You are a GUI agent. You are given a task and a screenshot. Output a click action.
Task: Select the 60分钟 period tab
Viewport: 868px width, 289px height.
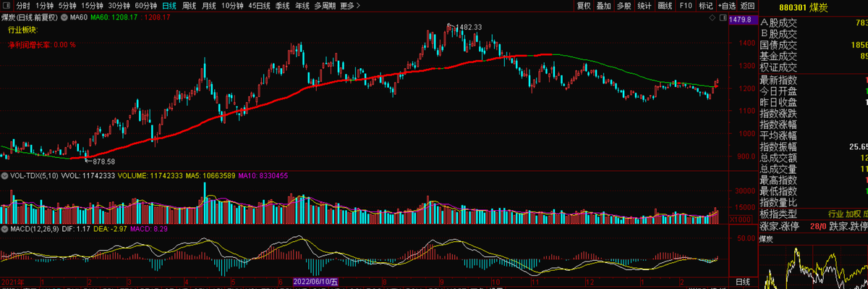(146, 5)
